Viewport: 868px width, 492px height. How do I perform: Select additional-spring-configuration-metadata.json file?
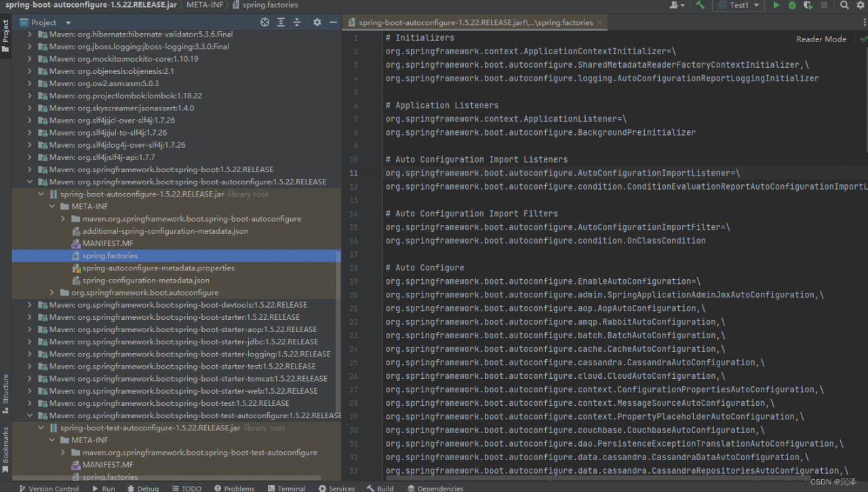pyautogui.click(x=165, y=230)
